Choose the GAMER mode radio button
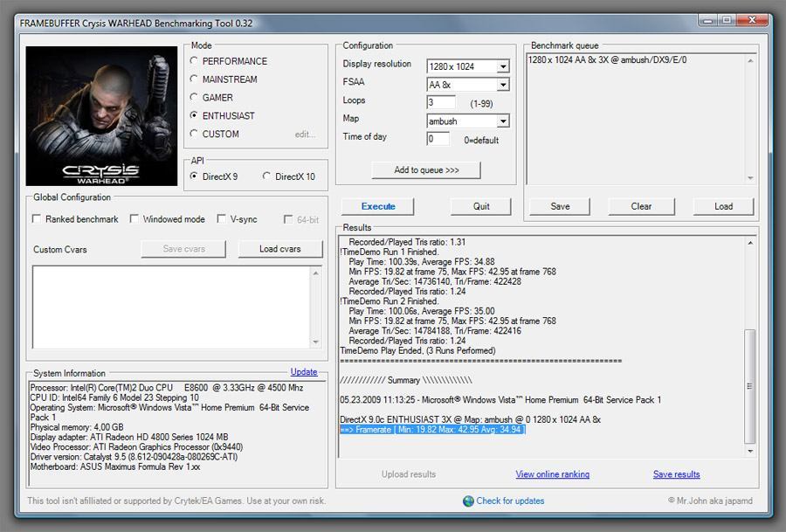 [x=194, y=97]
